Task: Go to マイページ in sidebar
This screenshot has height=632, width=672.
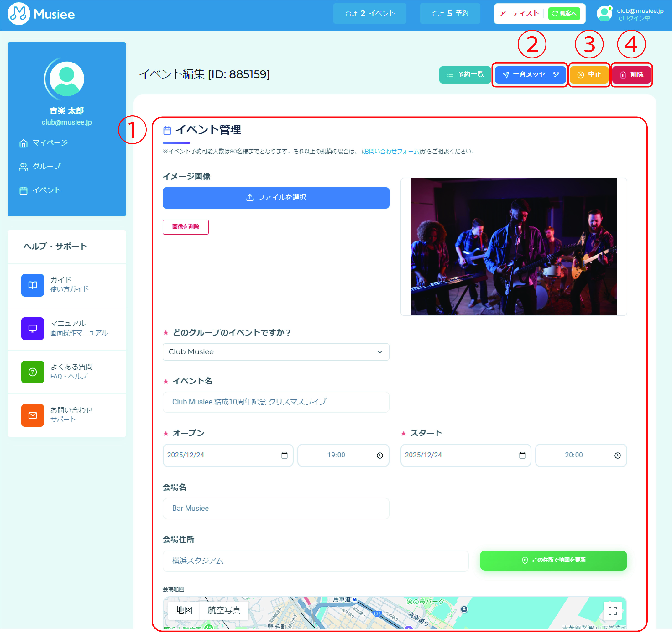Action: pos(50,143)
